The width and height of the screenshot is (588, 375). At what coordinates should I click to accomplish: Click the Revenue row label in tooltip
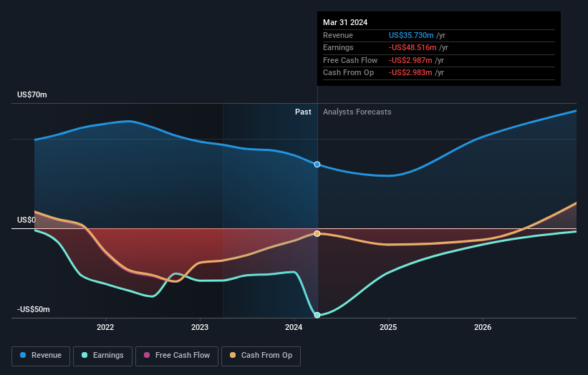pos(338,35)
